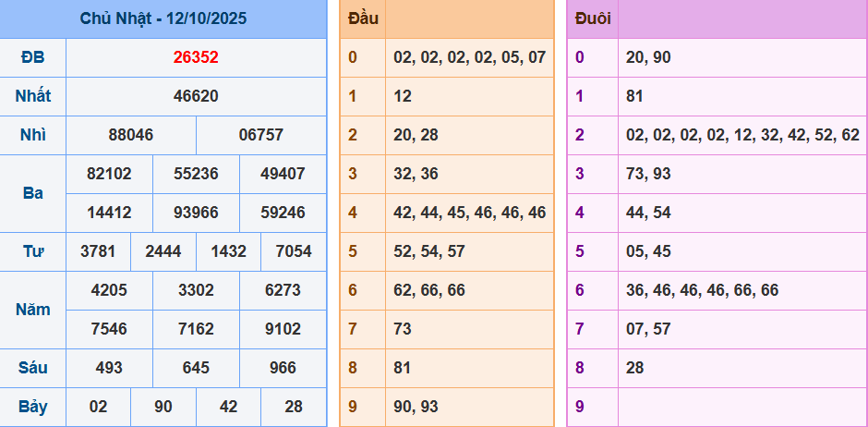
Task: Select Đuôi row showing 36, 46, 46, 46, 66, 66
Action: click(x=702, y=290)
